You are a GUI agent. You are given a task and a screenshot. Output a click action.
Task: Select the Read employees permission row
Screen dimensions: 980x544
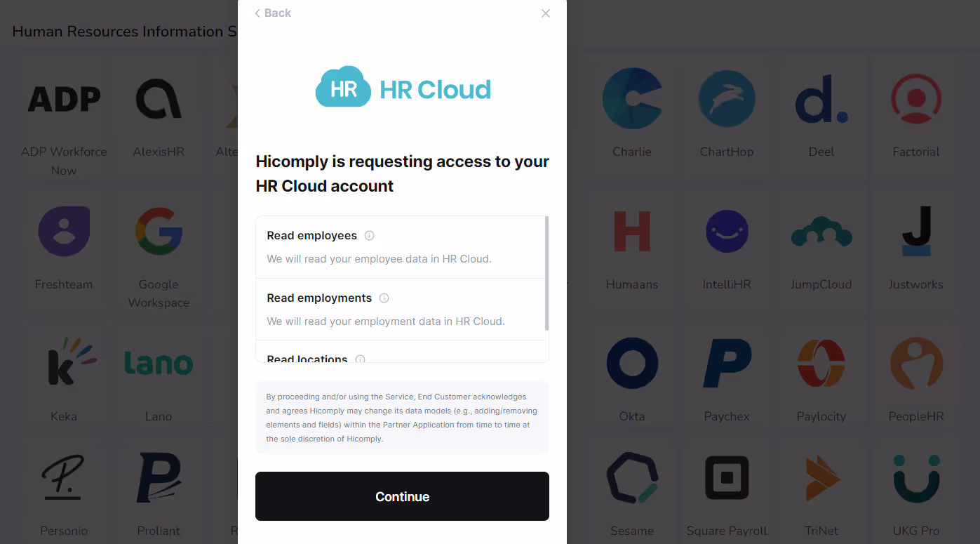(x=401, y=247)
